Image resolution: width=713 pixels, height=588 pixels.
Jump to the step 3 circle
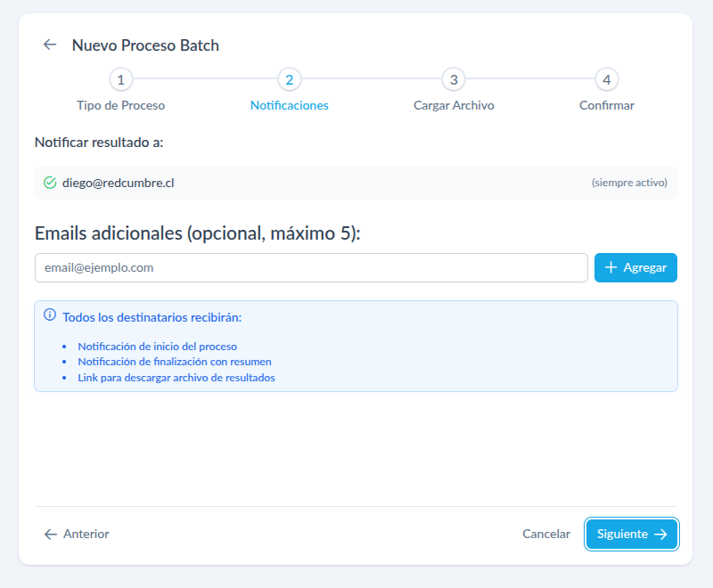(454, 79)
